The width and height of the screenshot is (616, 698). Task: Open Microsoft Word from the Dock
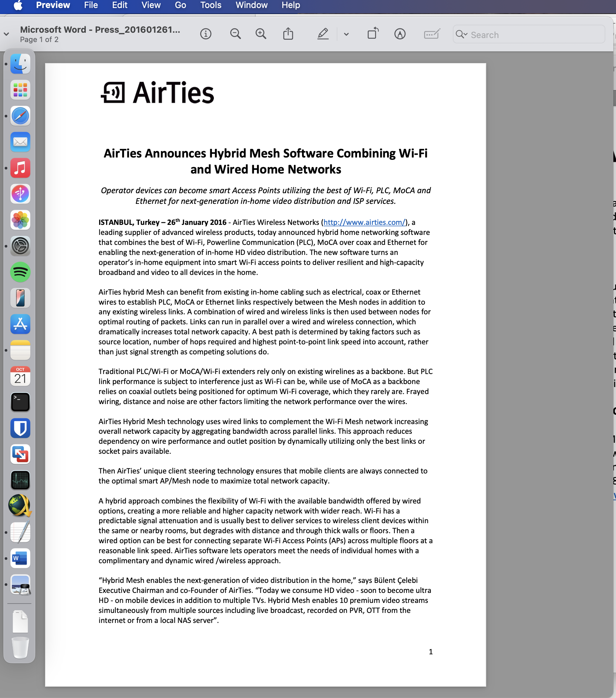20,559
